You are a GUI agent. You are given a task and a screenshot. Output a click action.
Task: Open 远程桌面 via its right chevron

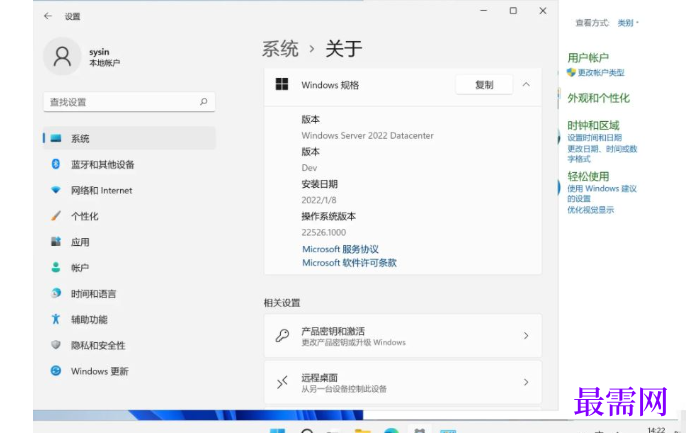526,382
